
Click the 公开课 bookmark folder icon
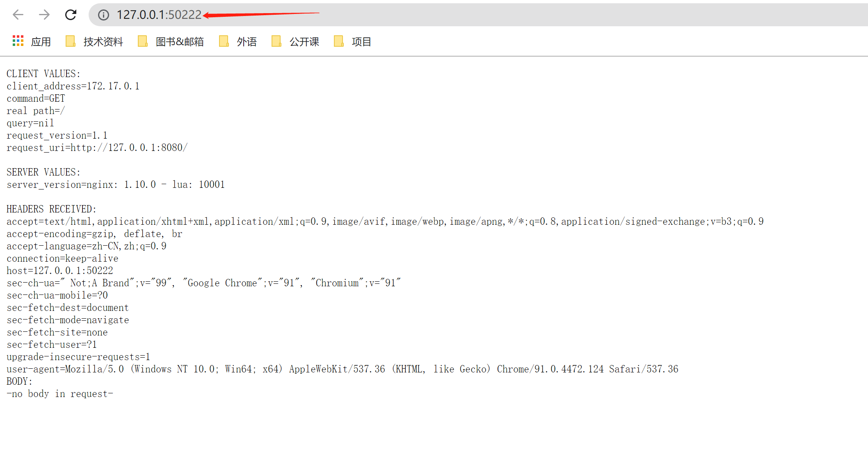[x=276, y=41]
